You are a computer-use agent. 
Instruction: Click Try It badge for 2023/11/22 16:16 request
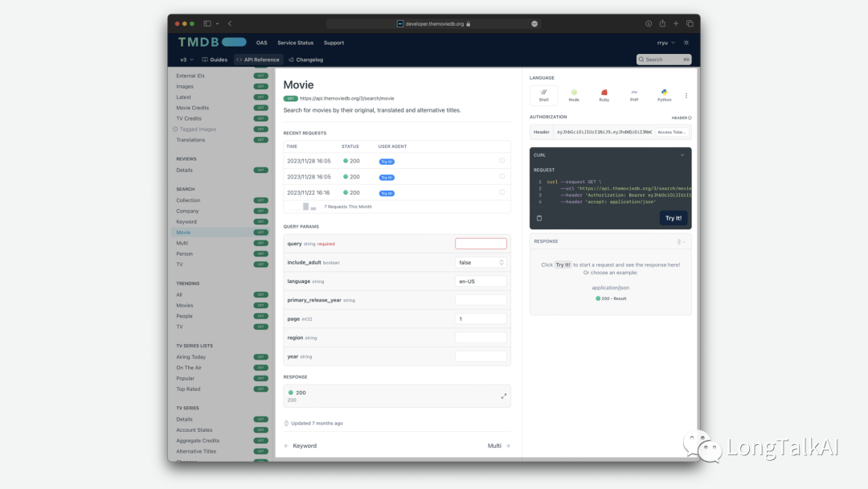(387, 193)
